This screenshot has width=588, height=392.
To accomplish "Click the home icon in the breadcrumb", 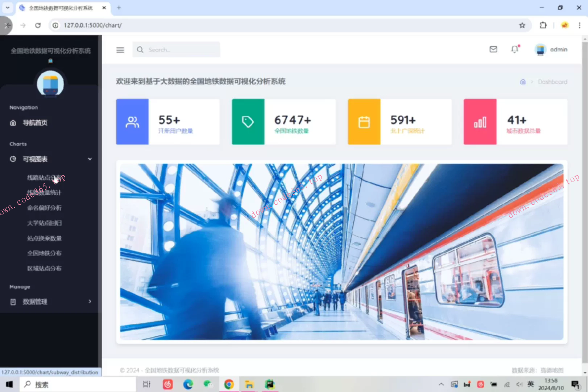I will (523, 82).
